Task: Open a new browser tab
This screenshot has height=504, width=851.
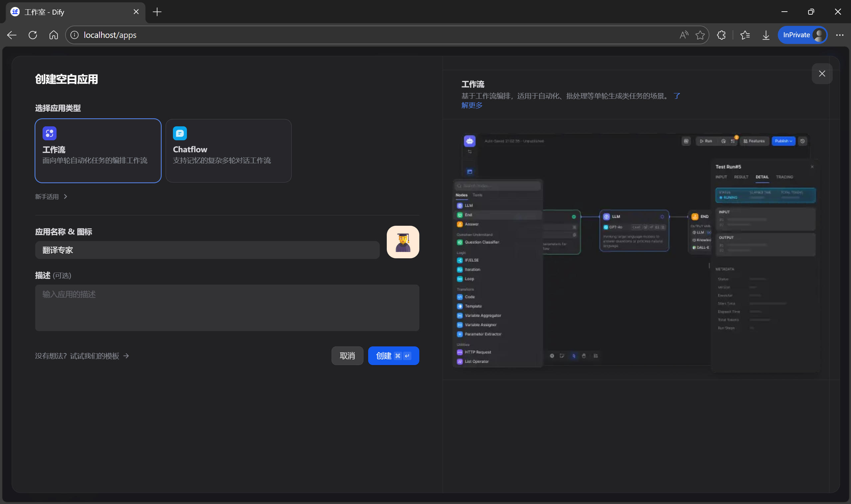Action: tap(157, 12)
